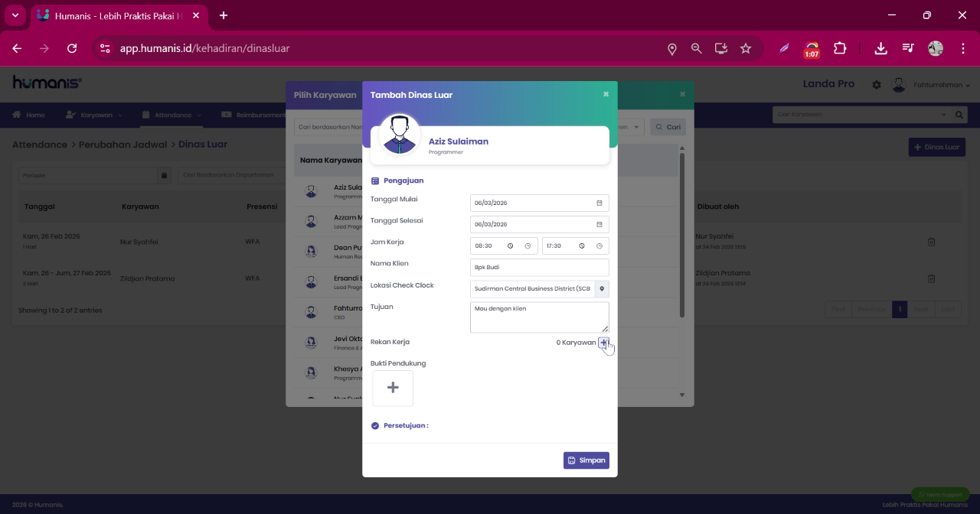Sort by the Dibuat oleh column header
The width and height of the screenshot is (980, 514).
(718, 207)
